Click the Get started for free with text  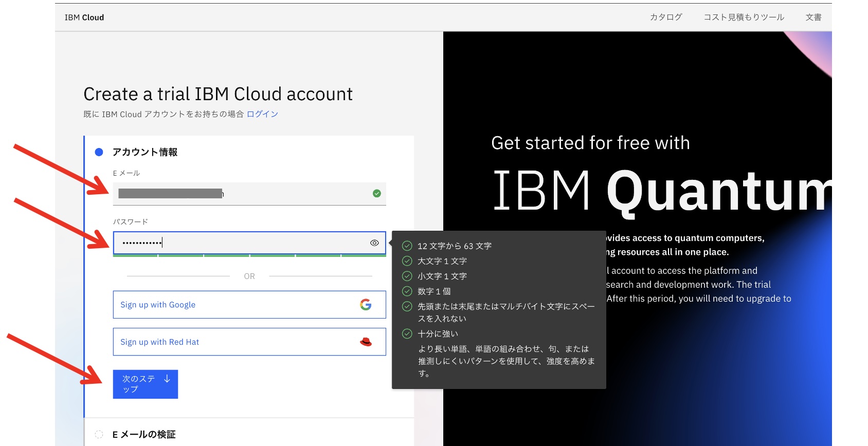pyautogui.click(x=590, y=143)
